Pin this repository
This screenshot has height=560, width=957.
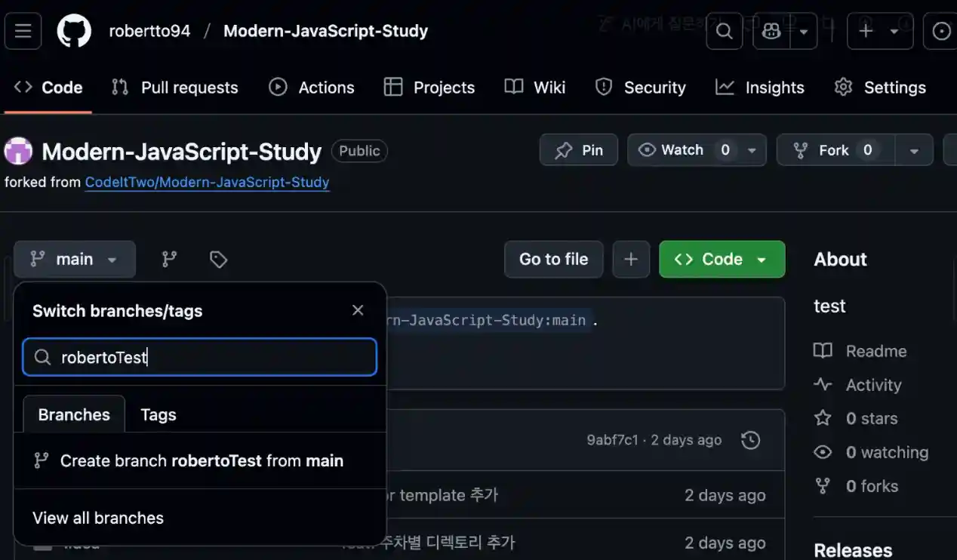(579, 150)
